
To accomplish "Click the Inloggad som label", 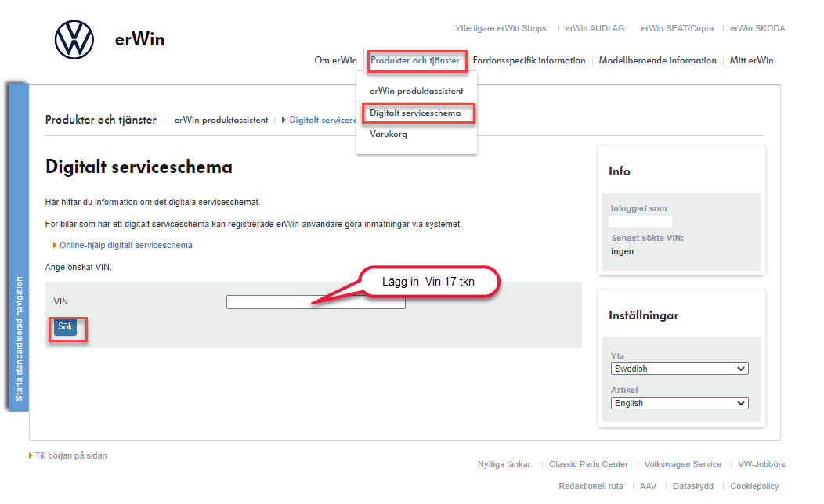I will point(638,208).
